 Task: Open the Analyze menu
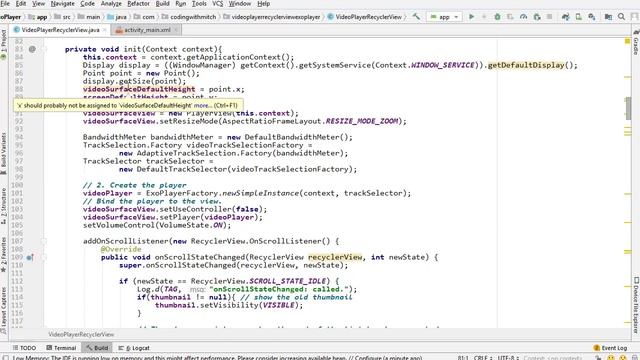[111, 4]
